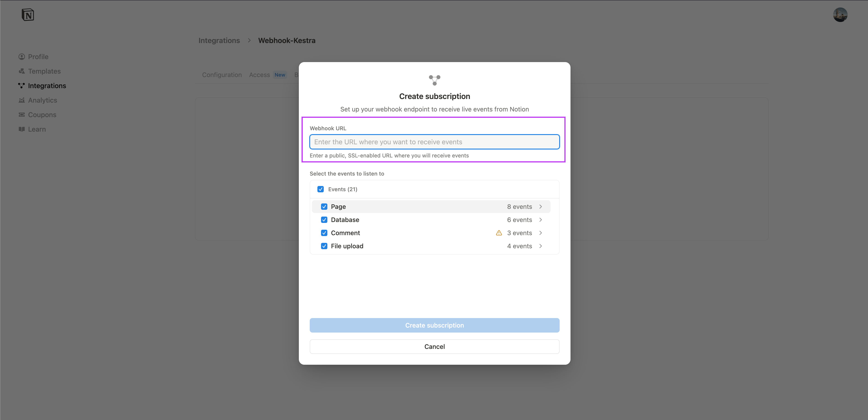Image resolution: width=868 pixels, height=420 pixels.
Task: Uncheck the File upload events checkbox
Action: [x=324, y=246]
